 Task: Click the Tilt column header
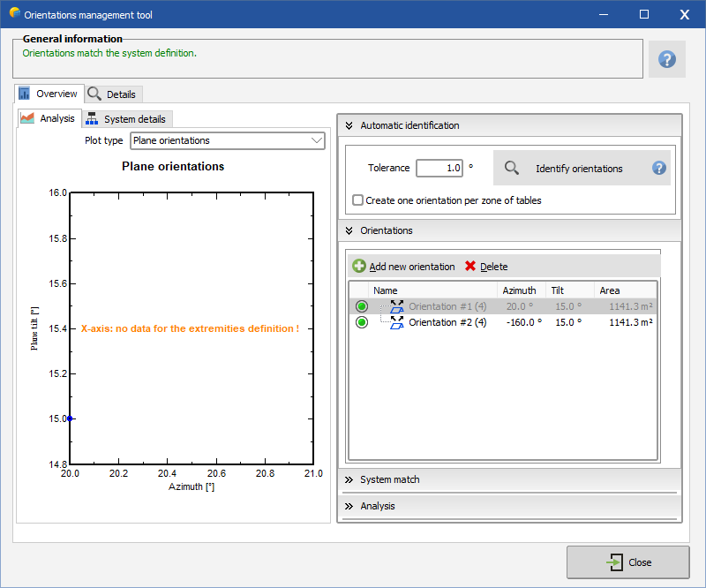tap(570, 290)
